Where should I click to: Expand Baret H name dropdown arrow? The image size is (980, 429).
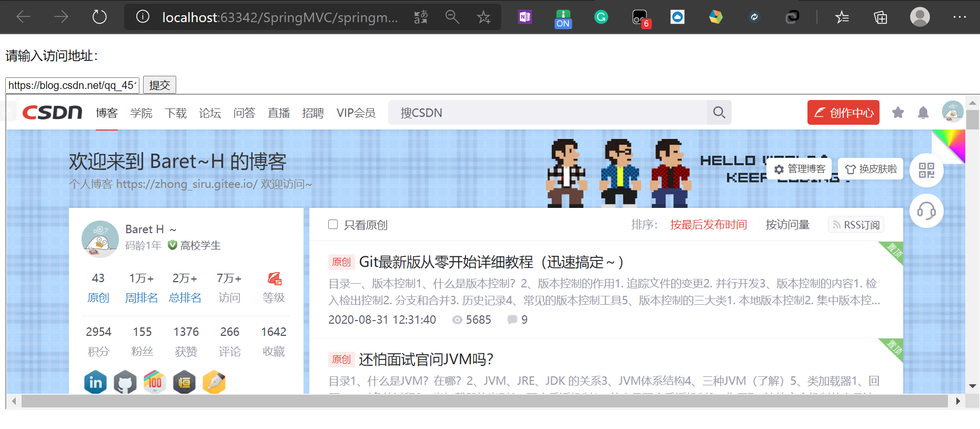pos(173,230)
